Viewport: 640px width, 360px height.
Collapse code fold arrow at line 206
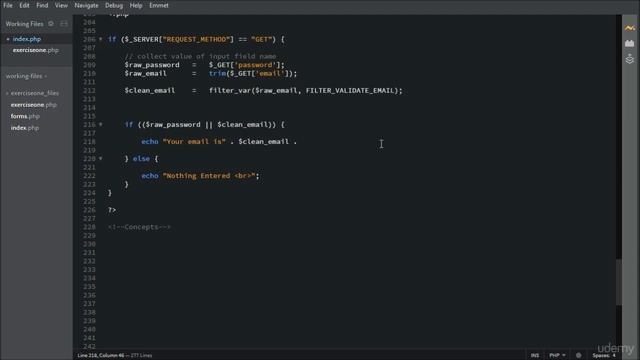(x=100, y=39)
